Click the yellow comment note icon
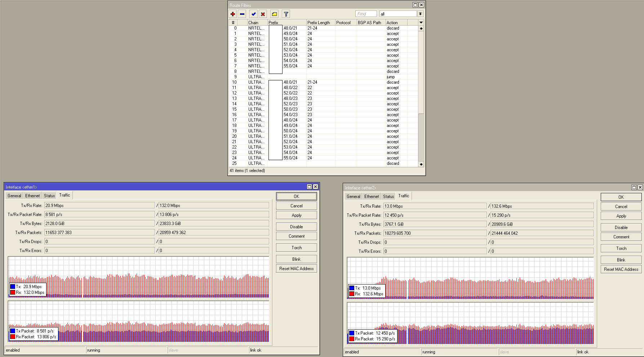 pyautogui.click(x=275, y=14)
